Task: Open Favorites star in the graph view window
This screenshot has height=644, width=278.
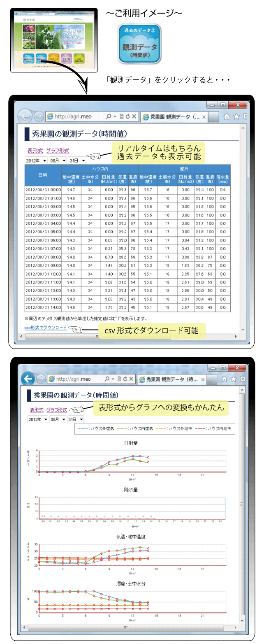Action: tap(234, 379)
